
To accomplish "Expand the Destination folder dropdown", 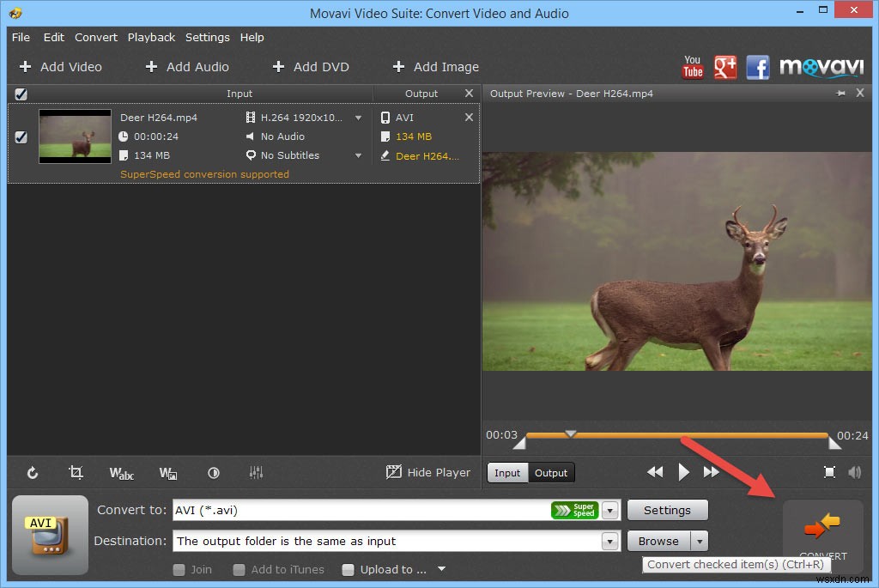I will [609, 541].
